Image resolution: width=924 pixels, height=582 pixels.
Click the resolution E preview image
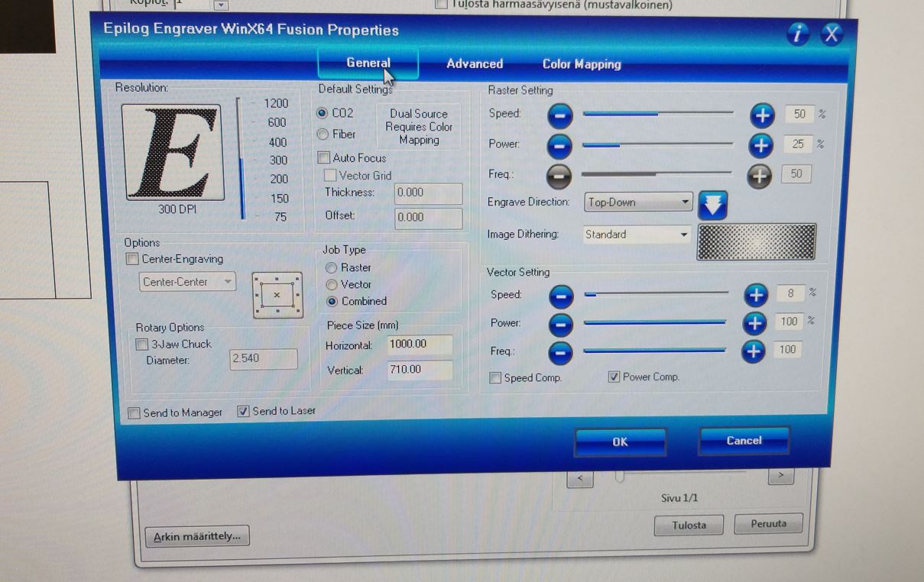tap(173, 152)
